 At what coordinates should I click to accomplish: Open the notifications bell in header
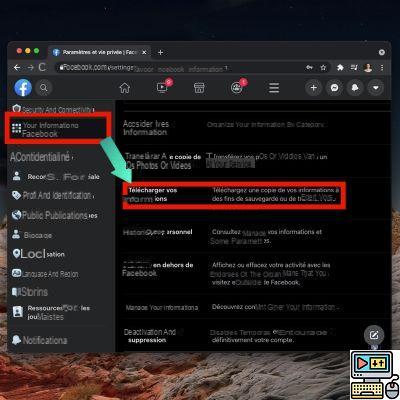(x=355, y=88)
